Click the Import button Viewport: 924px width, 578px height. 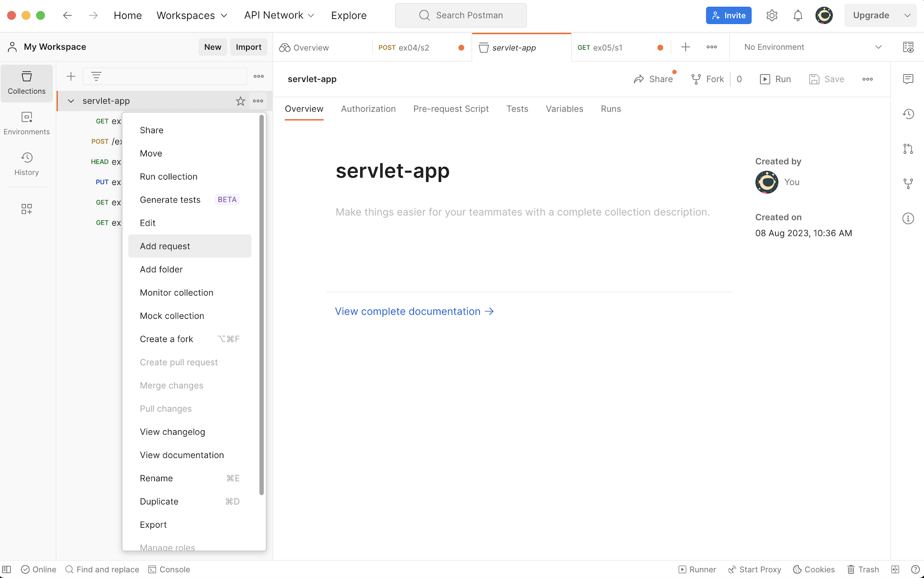(249, 47)
